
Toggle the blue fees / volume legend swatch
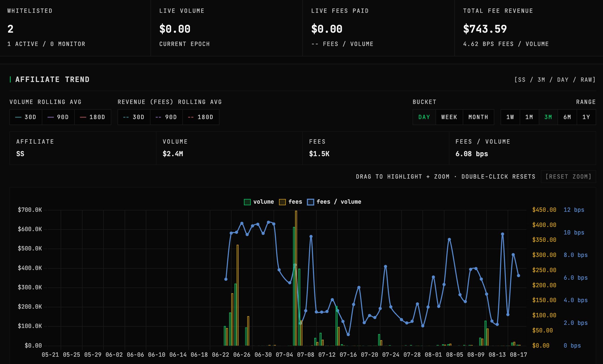point(310,202)
